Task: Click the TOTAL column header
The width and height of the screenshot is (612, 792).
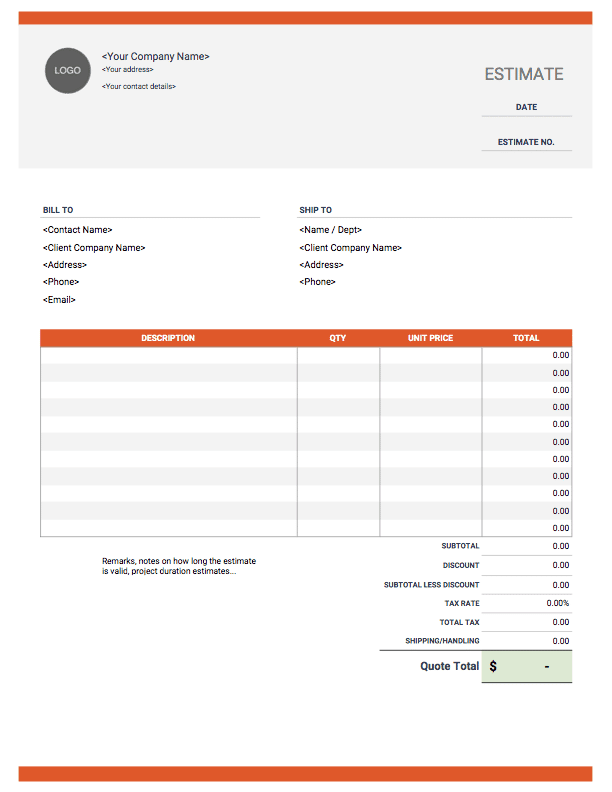Action: (526, 338)
